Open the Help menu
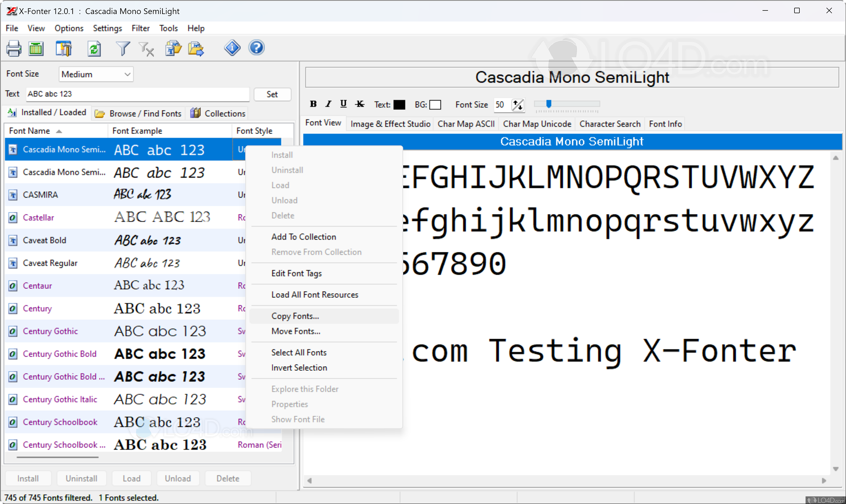 pyautogui.click(x=196, y=28)
